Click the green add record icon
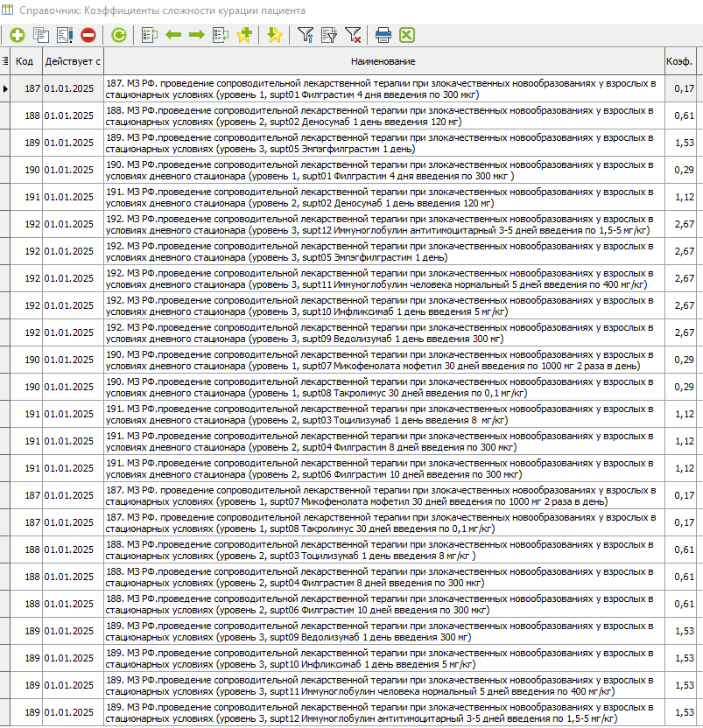703x728 pixels. 18,35
